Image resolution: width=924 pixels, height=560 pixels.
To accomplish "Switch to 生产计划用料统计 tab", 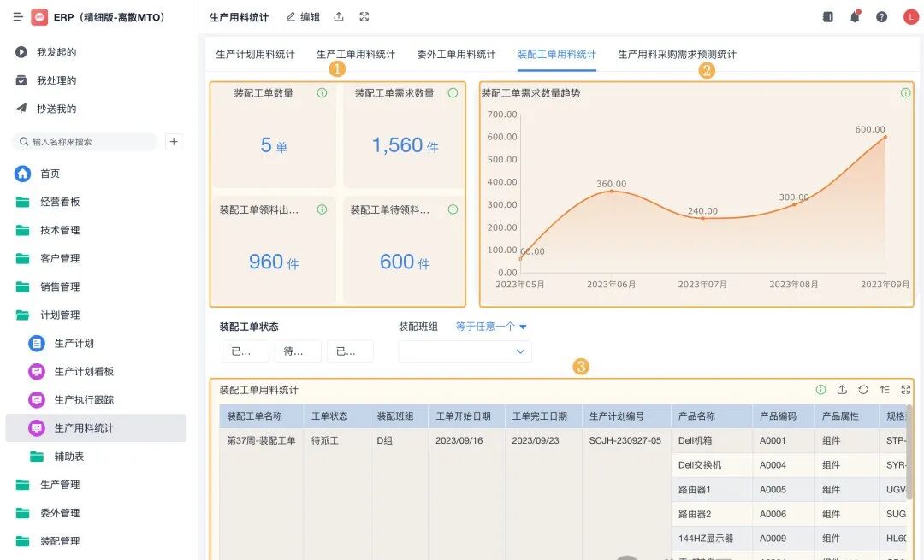I will pos(255,54).
